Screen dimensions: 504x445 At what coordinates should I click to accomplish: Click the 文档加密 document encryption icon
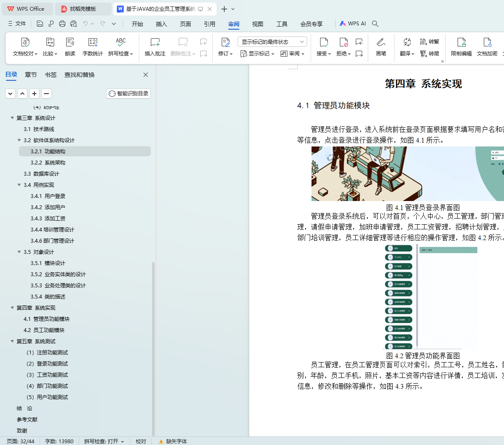[x=487, y=42]
